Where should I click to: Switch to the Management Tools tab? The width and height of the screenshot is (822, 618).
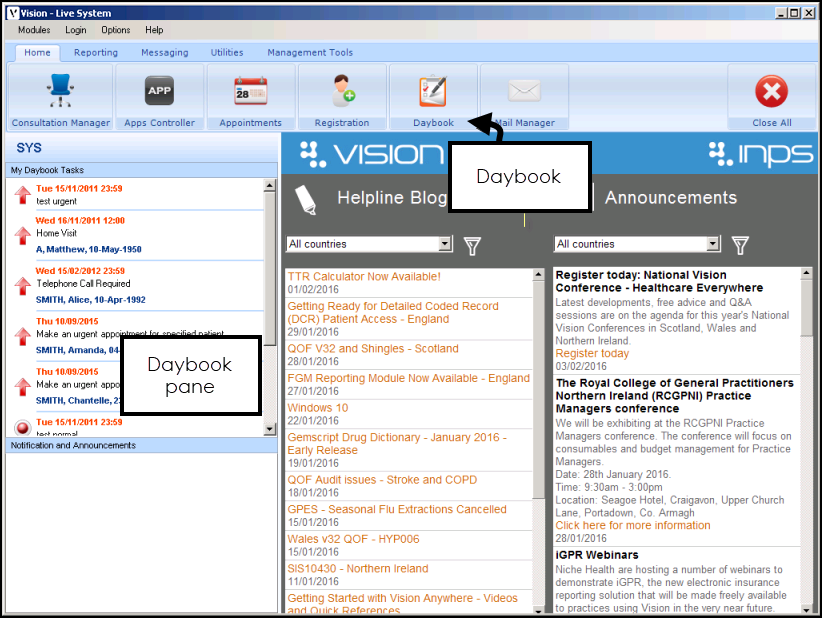pos(310,52)
